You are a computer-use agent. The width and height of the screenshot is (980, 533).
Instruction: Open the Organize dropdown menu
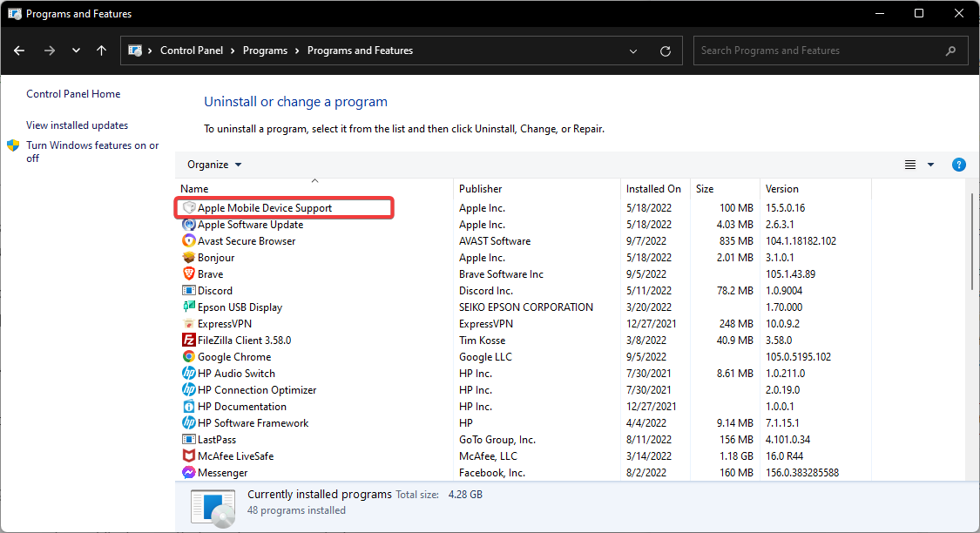pyautogui.click(x=214, y=165)
